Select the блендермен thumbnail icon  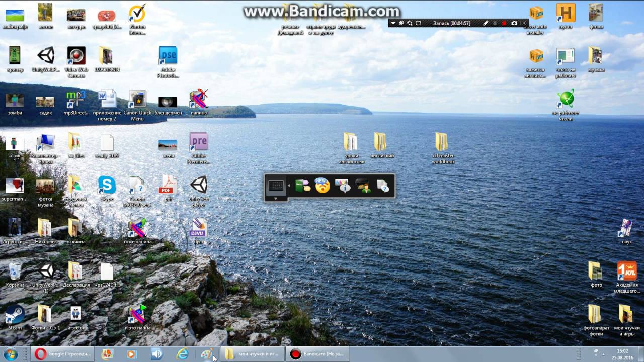point(168,106)
